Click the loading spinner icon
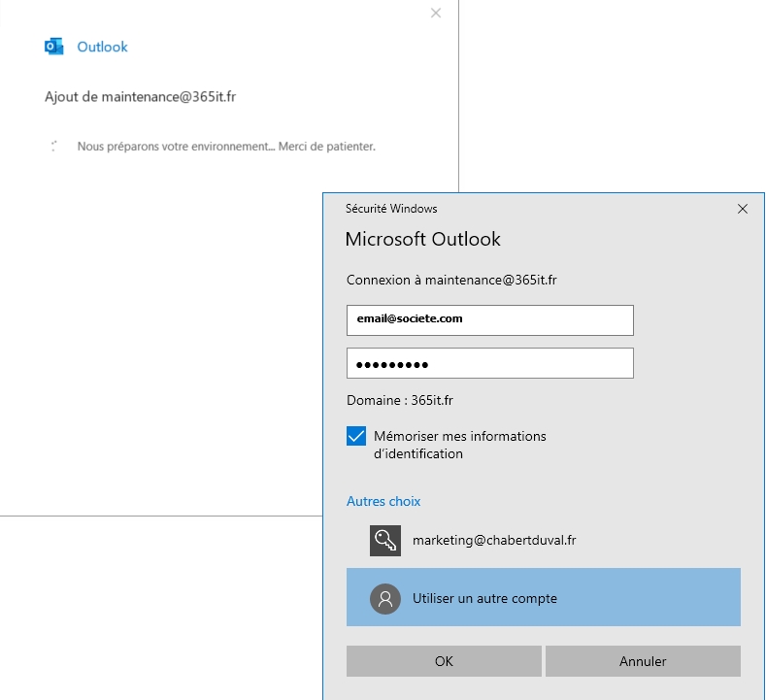The height and width of the screenshot is (700, 766). [54, 147]
